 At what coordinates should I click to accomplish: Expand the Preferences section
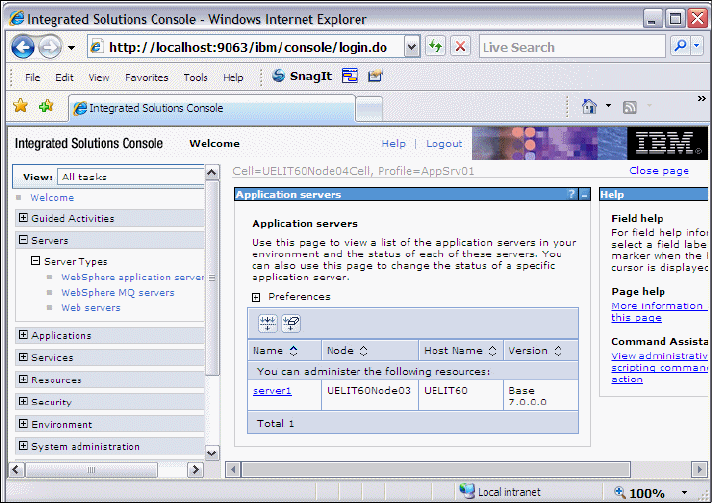click(256, 297)
